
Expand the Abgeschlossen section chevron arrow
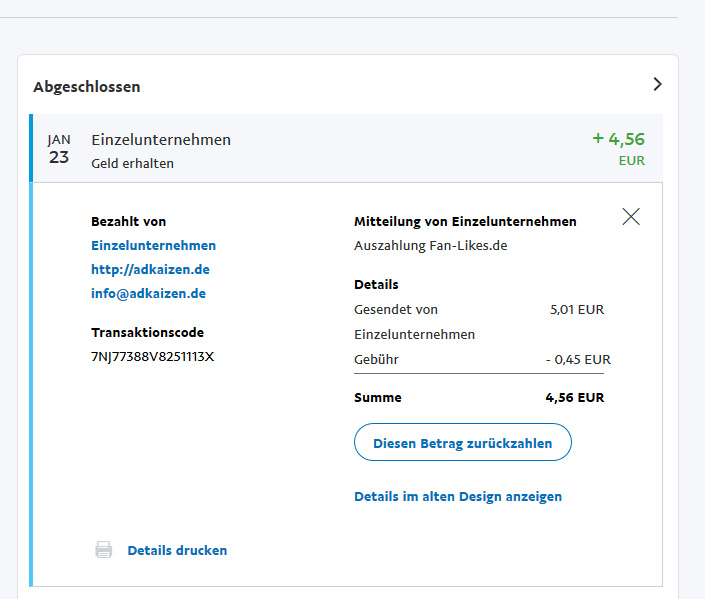(657, 85)
